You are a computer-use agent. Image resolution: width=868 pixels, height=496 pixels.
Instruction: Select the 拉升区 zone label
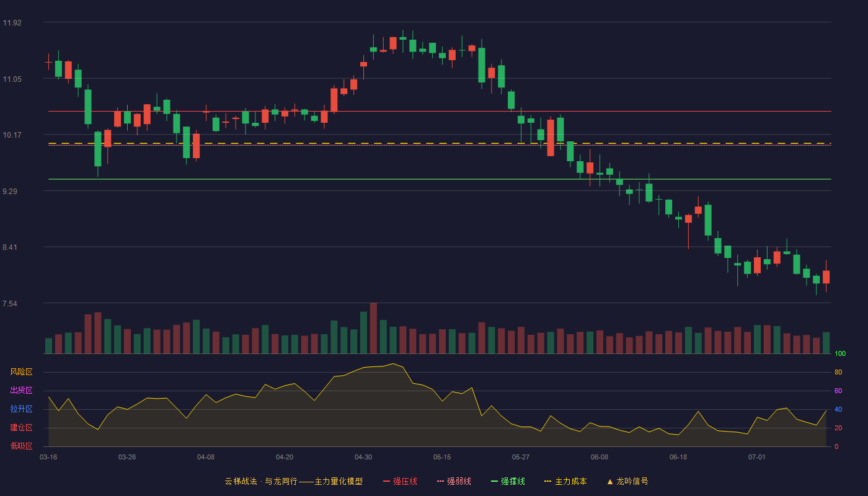21,409
